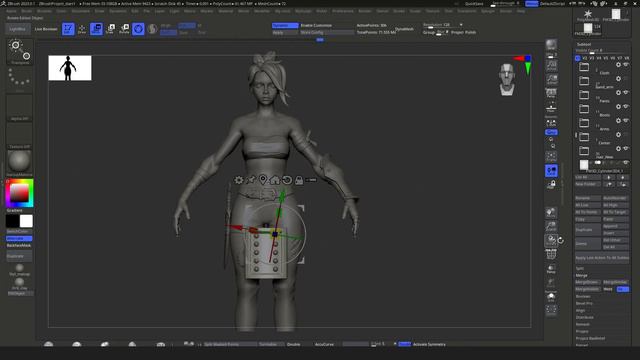
Task: Expand the Boolean section
Action: click(x=583, y=296)
